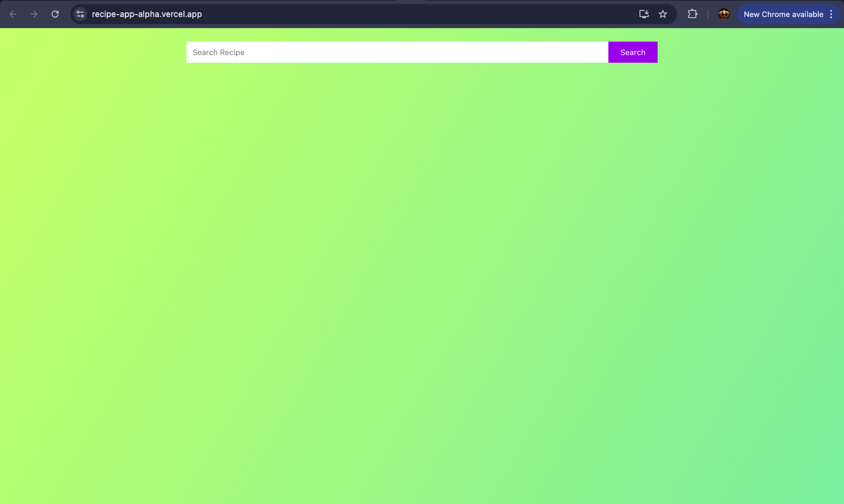Focus the Search Recipe input field
Viewport: 844px width, 504px height.
pyautogui.click(x=397, y=52)
